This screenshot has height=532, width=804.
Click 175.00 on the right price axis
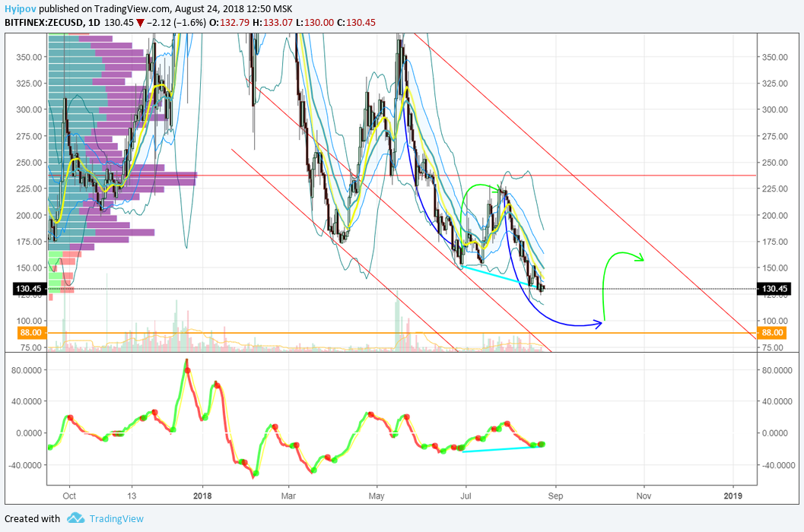775,242
